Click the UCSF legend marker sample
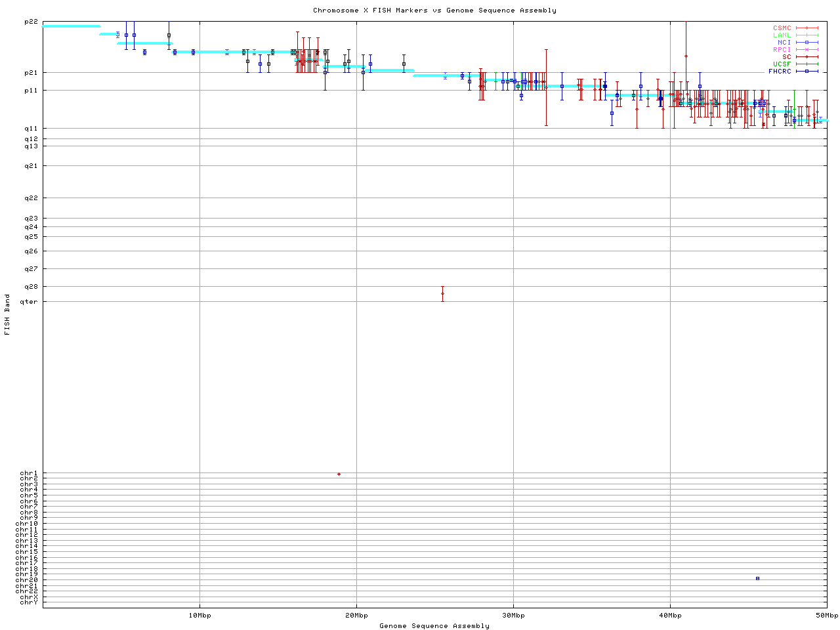Viewport: 840px width, 630px height. (x=807, y=64)
